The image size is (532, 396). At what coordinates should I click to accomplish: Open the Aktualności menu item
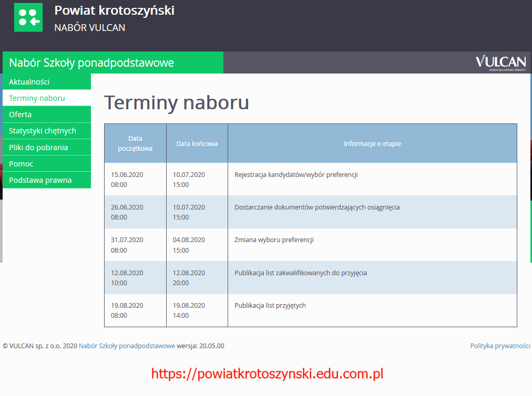click(x=29, y=82)
